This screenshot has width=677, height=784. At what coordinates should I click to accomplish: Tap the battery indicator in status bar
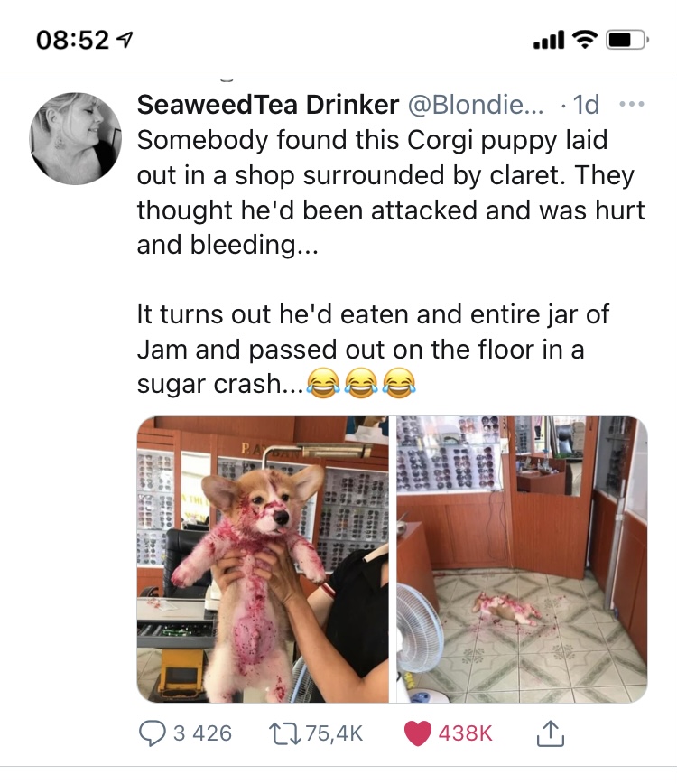tap(627, 40)
